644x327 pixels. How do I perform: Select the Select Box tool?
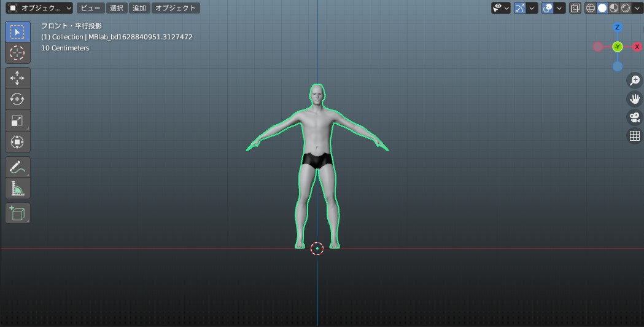[17, 32]
